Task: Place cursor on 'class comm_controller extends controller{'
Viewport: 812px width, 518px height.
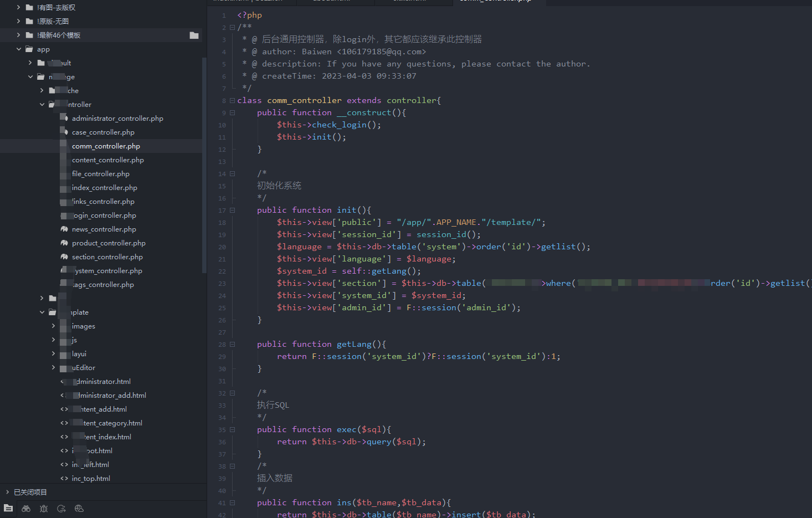Action: point(339,100)
